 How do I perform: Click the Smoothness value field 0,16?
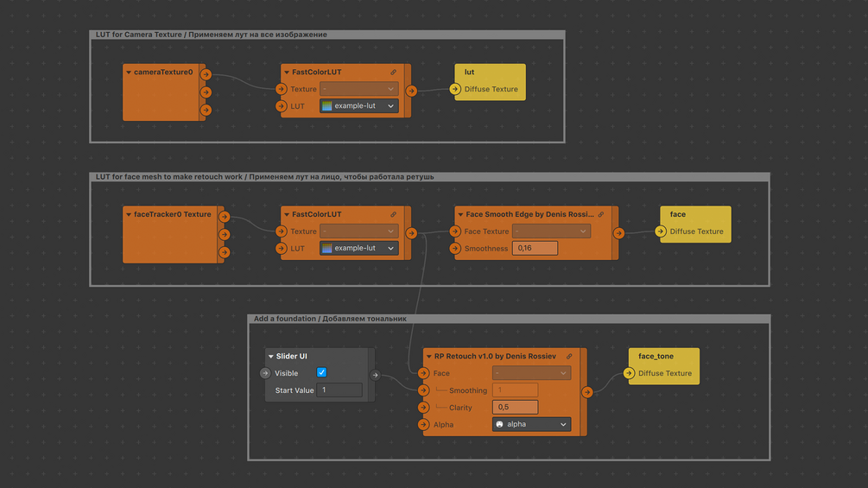535,248
